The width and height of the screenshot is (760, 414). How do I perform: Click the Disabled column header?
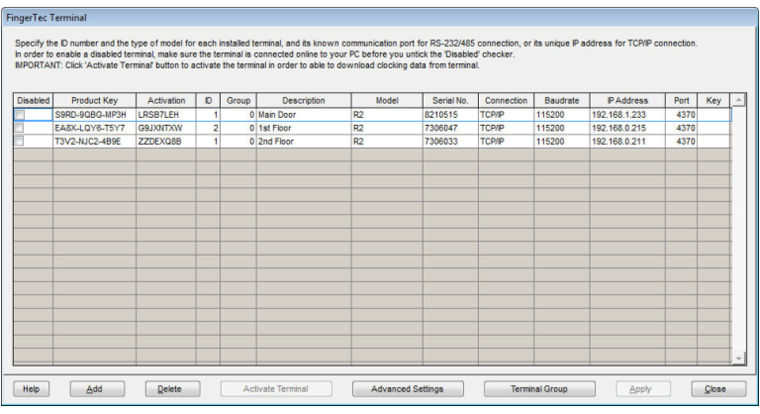[x=33, y=100]
